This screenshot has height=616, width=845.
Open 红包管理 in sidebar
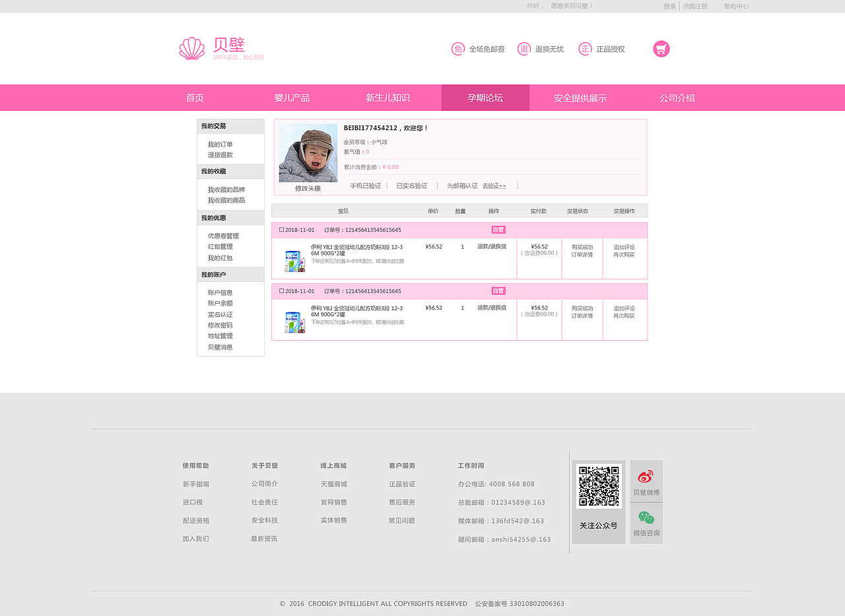(x=220, y=247)
